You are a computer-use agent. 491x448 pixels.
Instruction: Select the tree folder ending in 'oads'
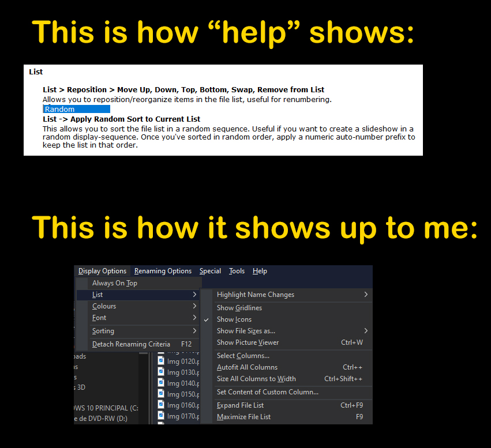click(x=80, y=356)
